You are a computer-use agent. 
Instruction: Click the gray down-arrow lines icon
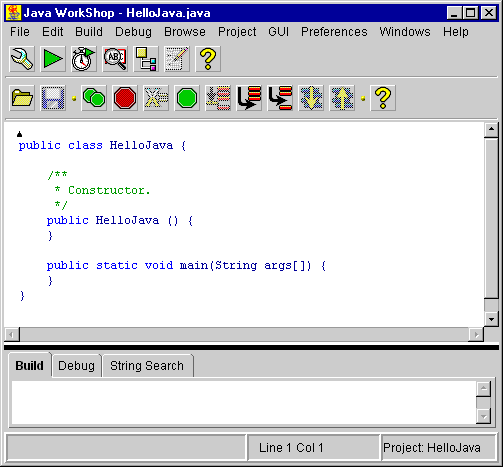218,98
